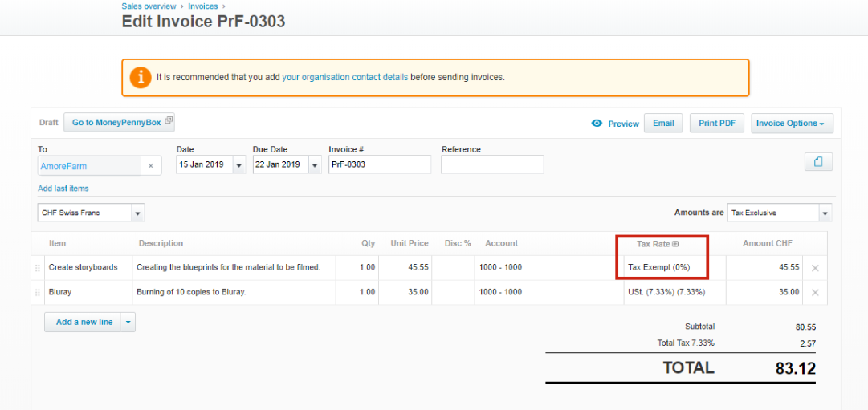This screenshot has width=868, height=410.
Task: Edit the Due Date field 22 Jan 2019
Action: point(281,165)
